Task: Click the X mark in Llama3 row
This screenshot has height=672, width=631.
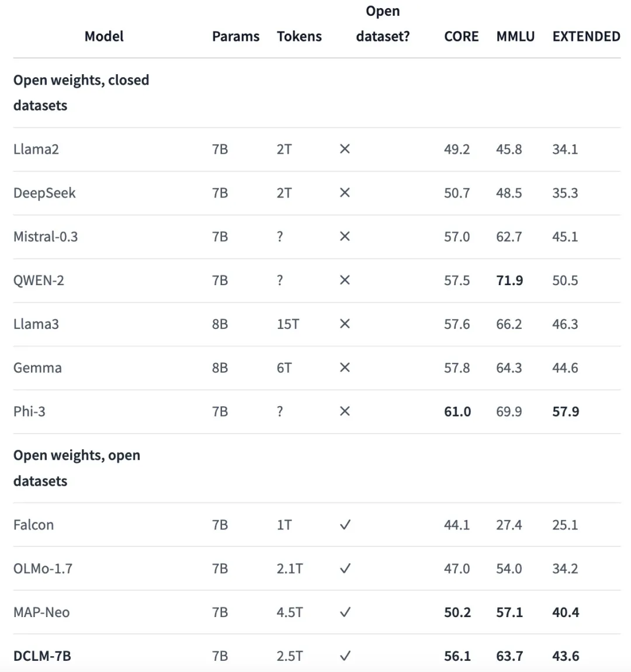Action: pyautogui.click(x=345, y=324)
